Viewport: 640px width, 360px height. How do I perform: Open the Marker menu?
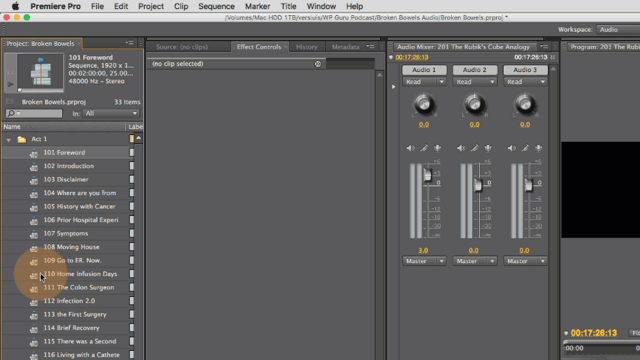click(258, 6)
